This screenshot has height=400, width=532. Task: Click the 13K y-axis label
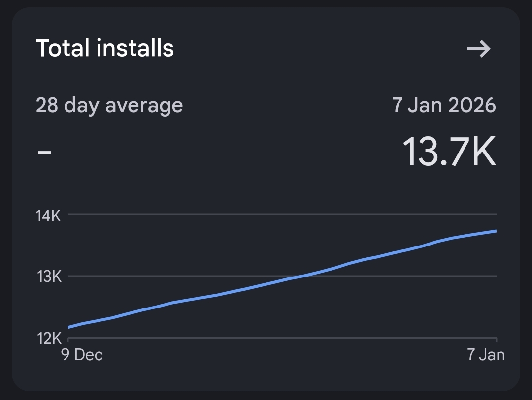point(48,277)
